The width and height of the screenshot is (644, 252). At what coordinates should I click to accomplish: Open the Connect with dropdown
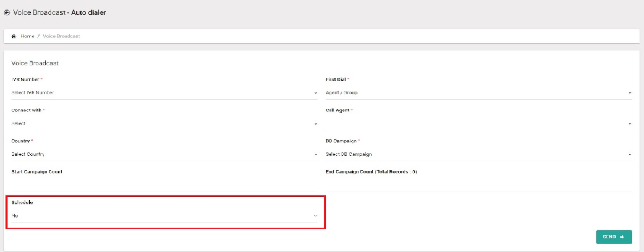pos(164,123)
